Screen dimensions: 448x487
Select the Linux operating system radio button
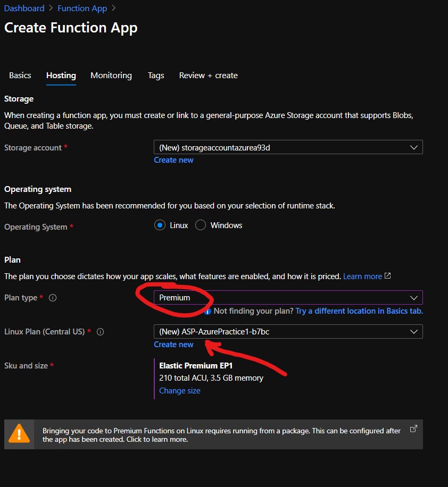pyautogui.click(x=161, y=225)
